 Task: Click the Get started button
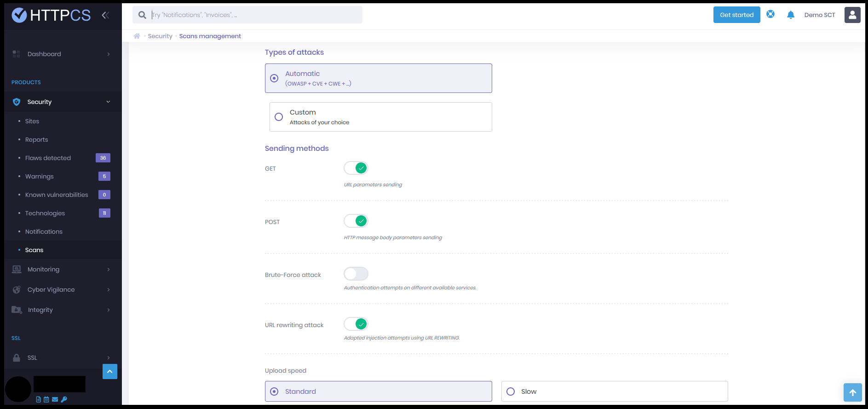click(737, 15)
